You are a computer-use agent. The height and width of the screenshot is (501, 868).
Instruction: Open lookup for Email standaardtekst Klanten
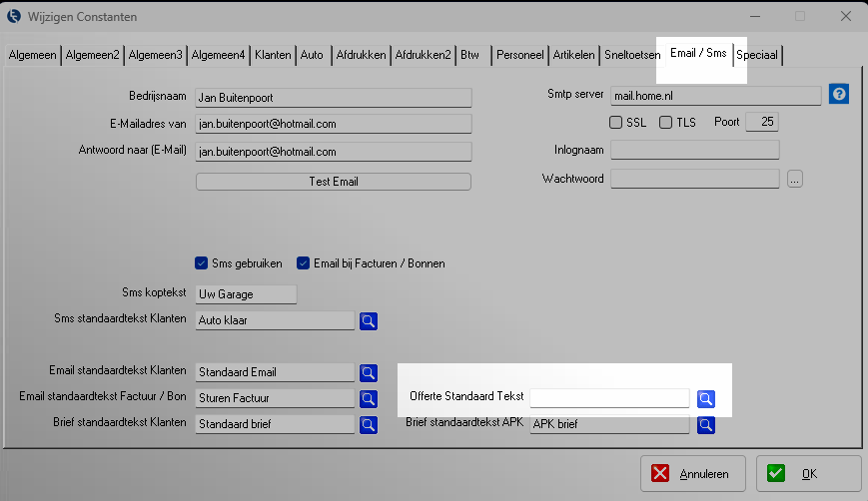tap(369, 372)
